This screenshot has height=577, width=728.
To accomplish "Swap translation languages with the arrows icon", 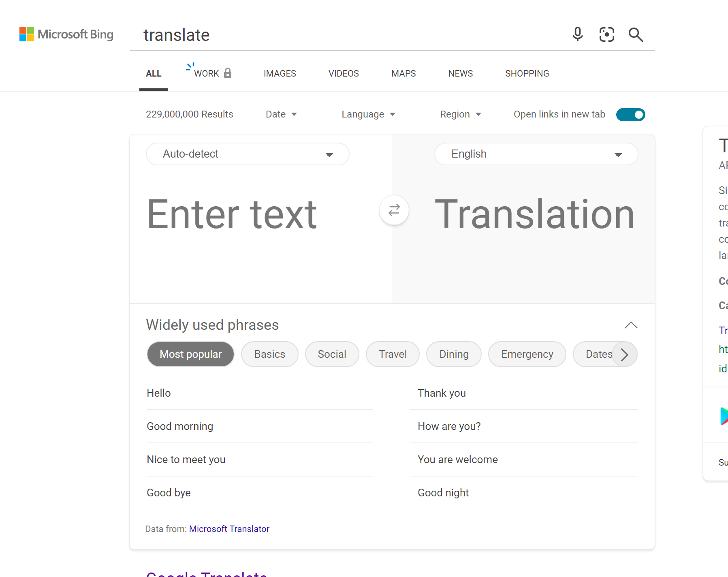I will point(394,210).
